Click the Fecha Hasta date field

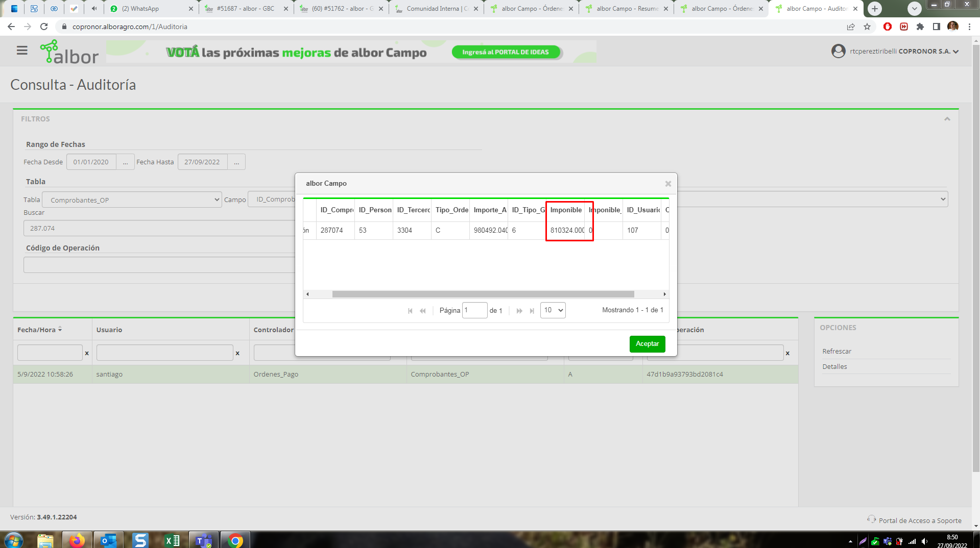pyautogui.click(x=203, y=162)
